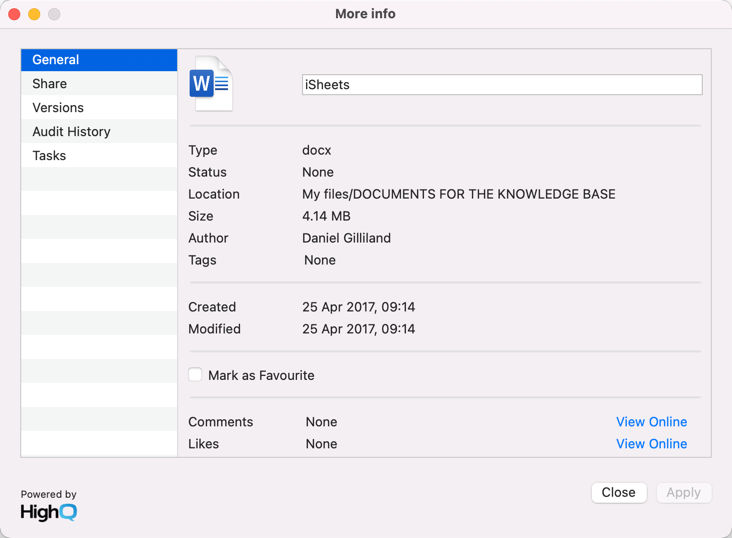Switch to the Versions section
Screen dimensions: 732x538
coord(99,107)
